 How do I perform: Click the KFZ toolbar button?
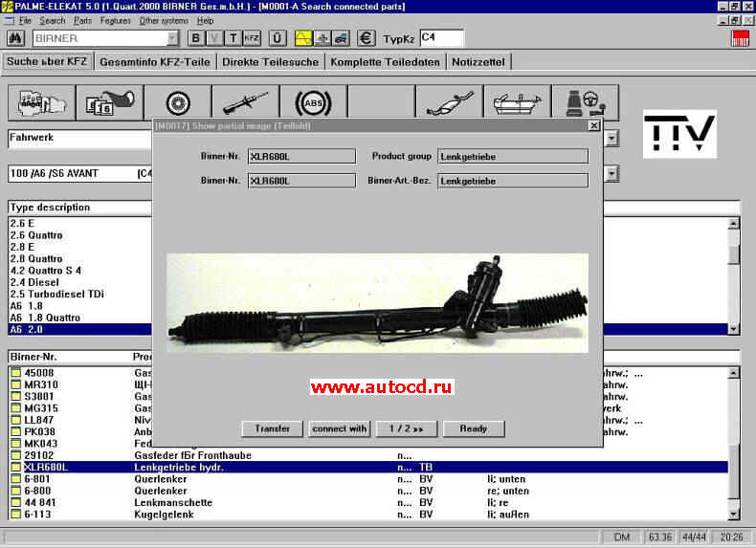point(252,38)
